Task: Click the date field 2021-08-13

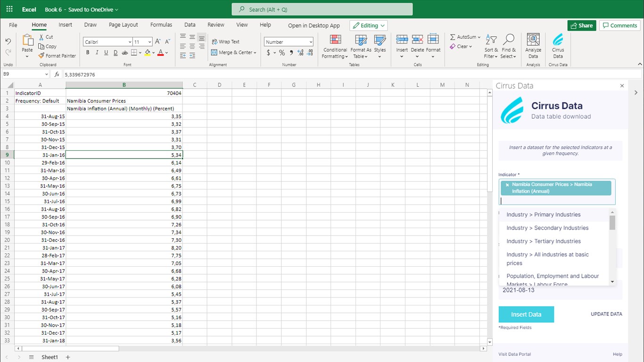Action: (x=561, y=290)
